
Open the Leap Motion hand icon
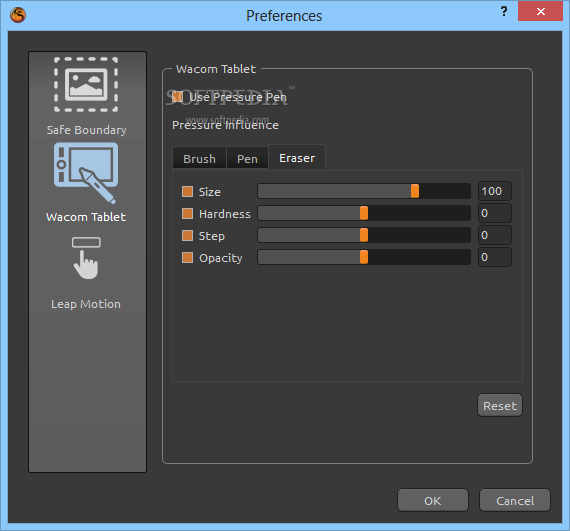pos(86,258)
